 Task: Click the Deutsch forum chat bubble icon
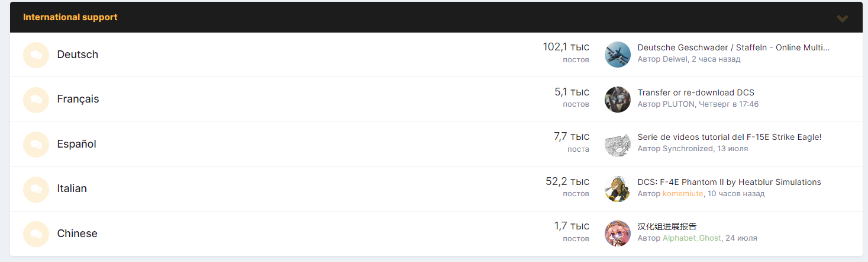(36, 55)
